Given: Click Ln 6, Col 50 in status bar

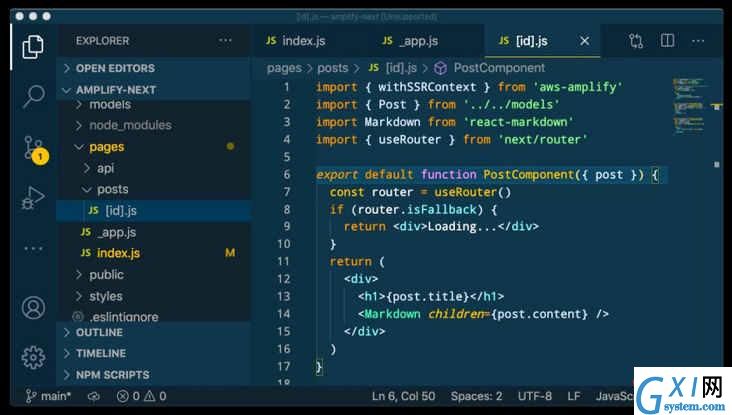Looking at the screenshot, I should coord(403,396).
